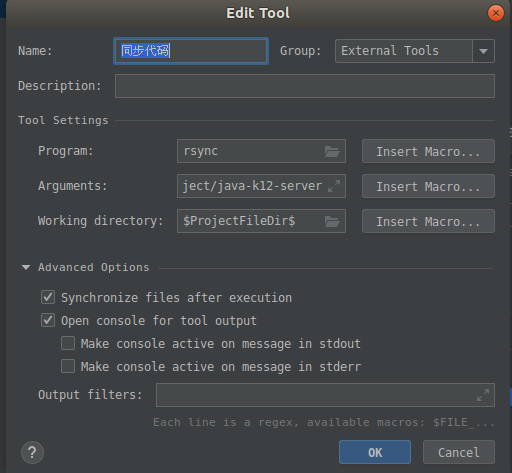Toggle Synchronize files after execution
The width and height of the screenshot is (512, 473).
click(x=48, y=297)
